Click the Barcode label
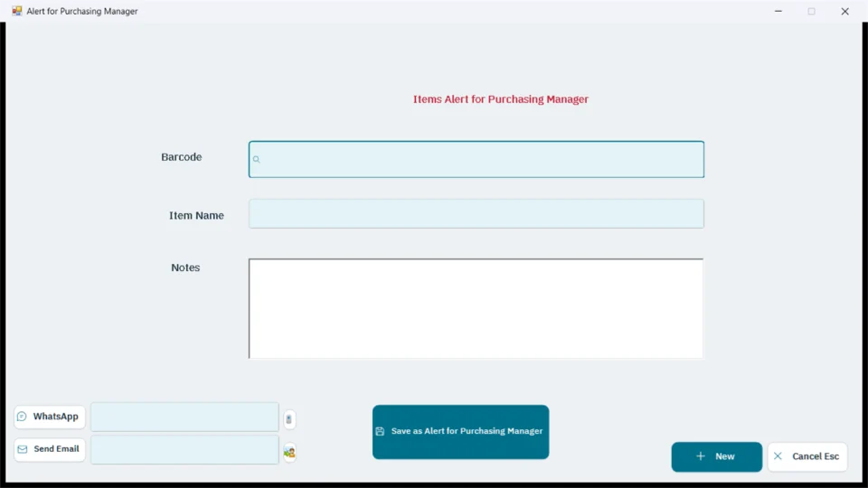Viewport: 868px width, 488px height. tap(182, 157)
